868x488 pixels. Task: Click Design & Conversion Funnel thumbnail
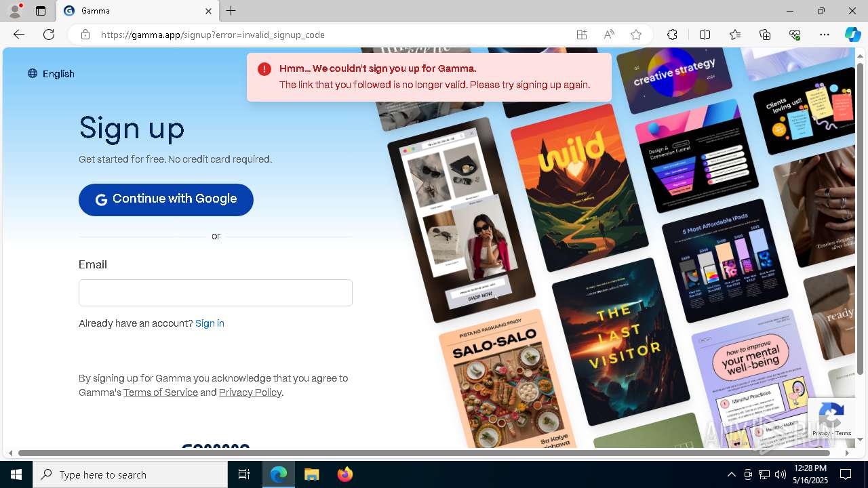[696, 156]
